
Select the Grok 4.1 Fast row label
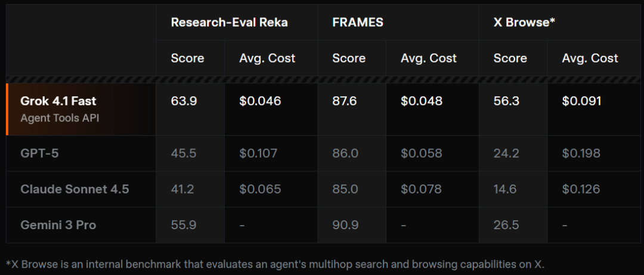point(58,101)
